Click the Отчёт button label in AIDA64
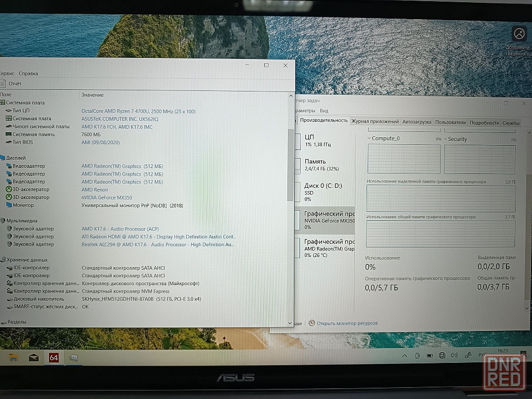This screenshot has width=532, height=399. [15, 84]
